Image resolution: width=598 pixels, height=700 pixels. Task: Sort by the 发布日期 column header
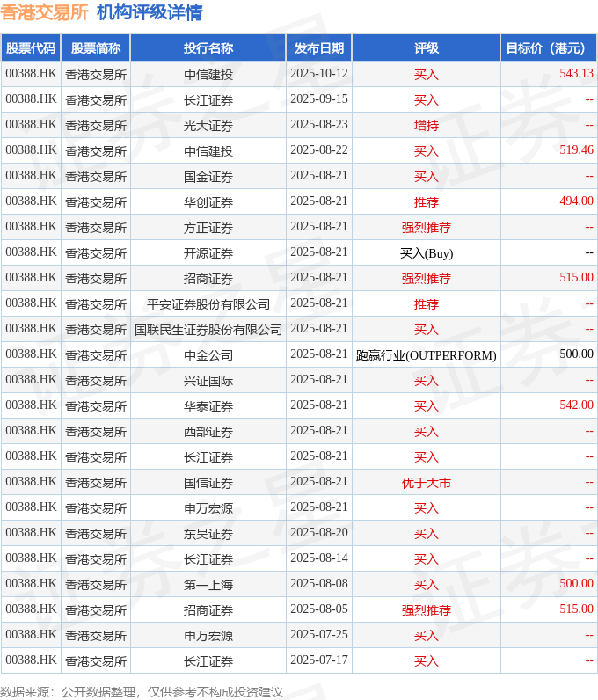pyautogui.click(x=319, y=48)
